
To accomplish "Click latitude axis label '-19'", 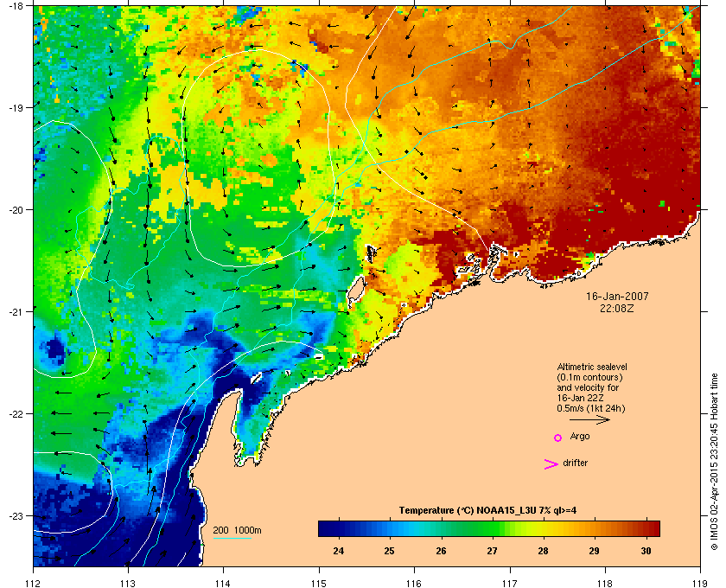I will tap(16, 108).
